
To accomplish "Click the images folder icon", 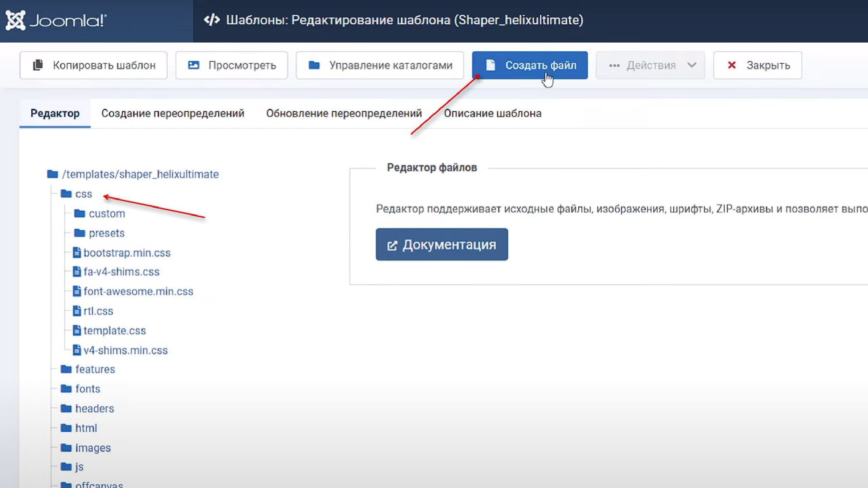I will [66, 447].
